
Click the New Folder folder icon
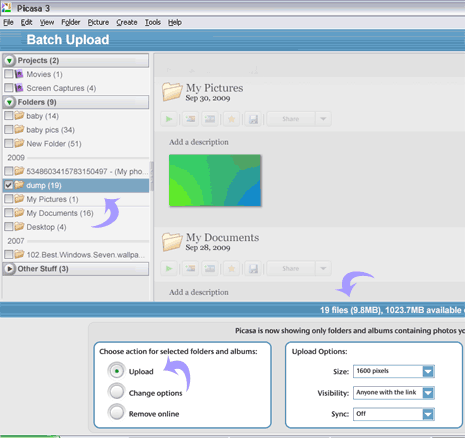pos(19,143)
